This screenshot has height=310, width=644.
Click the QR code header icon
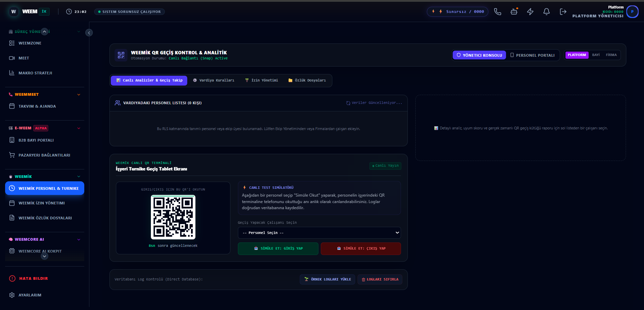pos(121,55)
